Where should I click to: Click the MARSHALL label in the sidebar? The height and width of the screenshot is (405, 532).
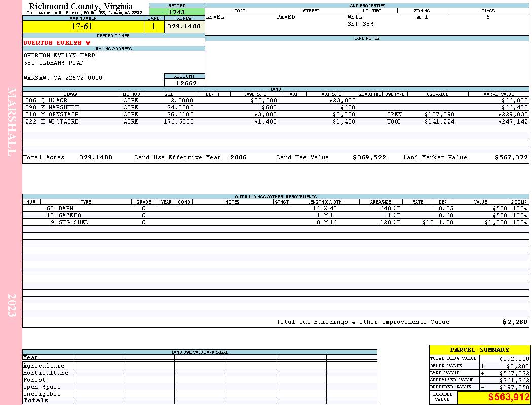[x=11, y=121]
